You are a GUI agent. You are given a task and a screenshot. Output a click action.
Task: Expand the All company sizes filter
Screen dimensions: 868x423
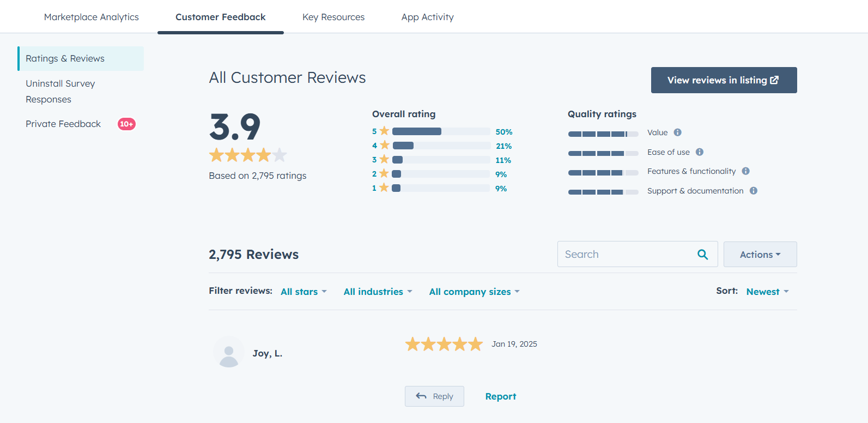pyautogui.click(x=474, y=292)
